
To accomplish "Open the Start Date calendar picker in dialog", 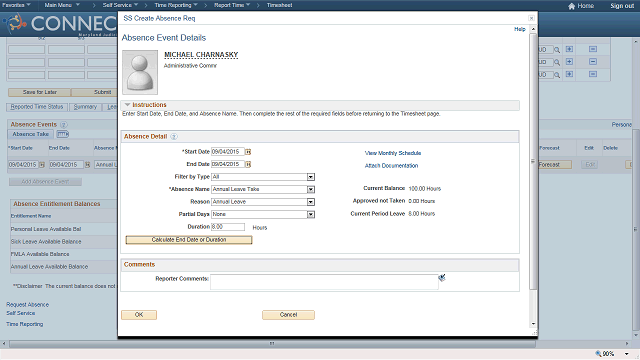I will click(248, 152).
